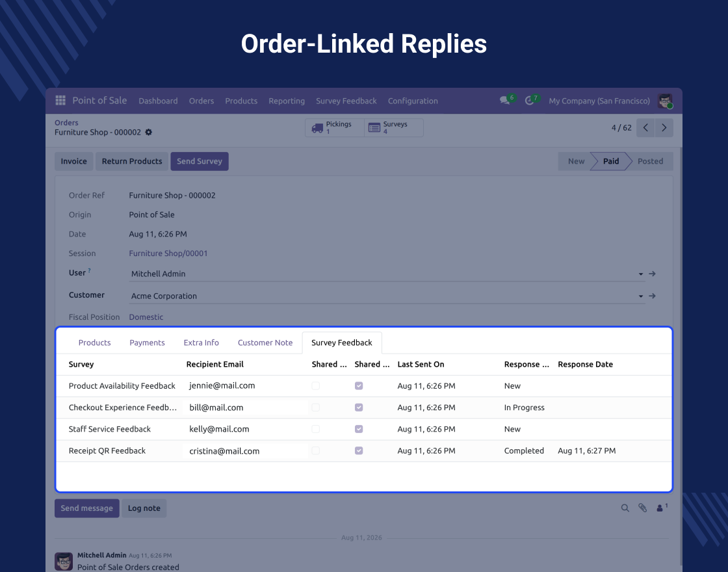The height and width of the screenshot is (572, 728).
Task: Sort by the Survey column header
Action: [81, 365]
